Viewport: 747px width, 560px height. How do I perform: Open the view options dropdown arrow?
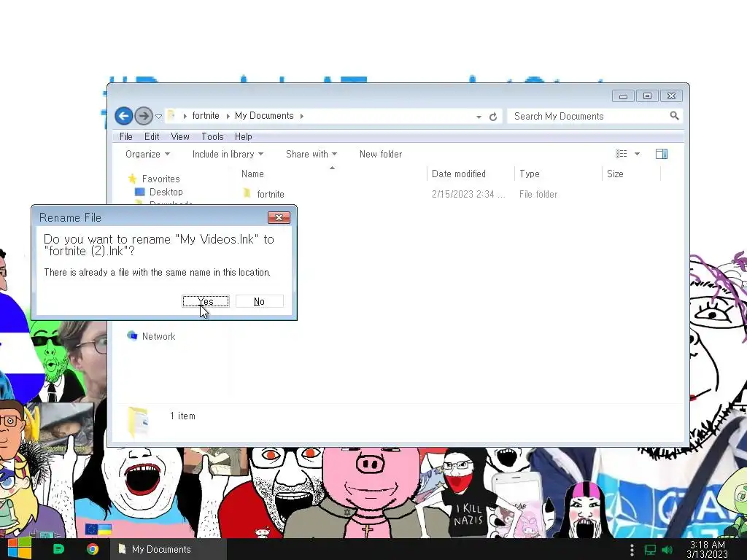pos(638,154)
